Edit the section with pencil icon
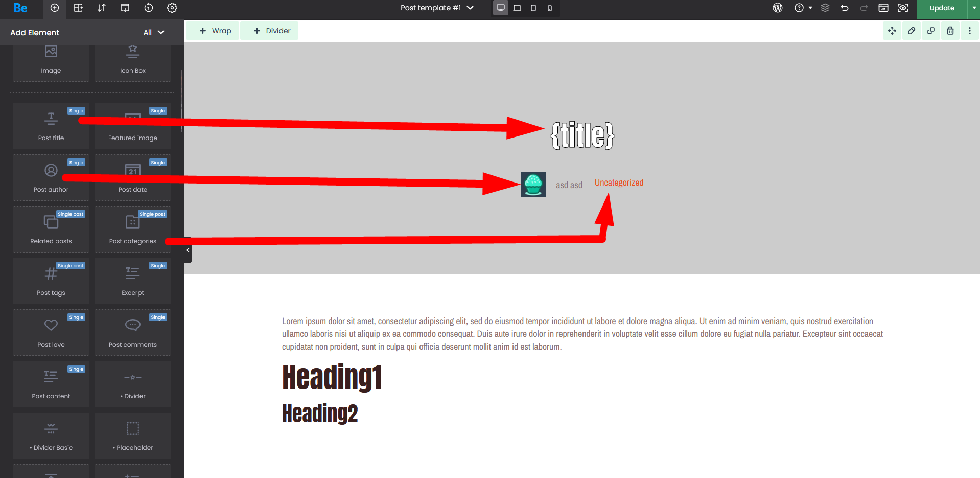 [x=912, y=31]
